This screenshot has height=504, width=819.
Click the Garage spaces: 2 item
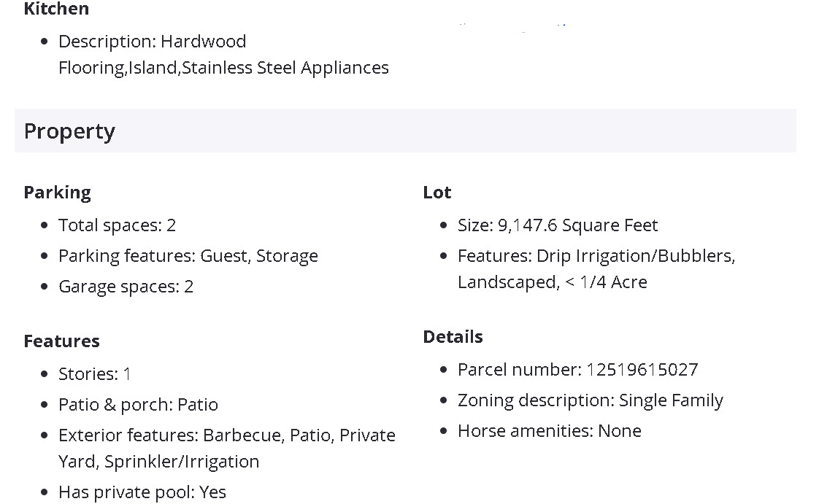point(126,287)
